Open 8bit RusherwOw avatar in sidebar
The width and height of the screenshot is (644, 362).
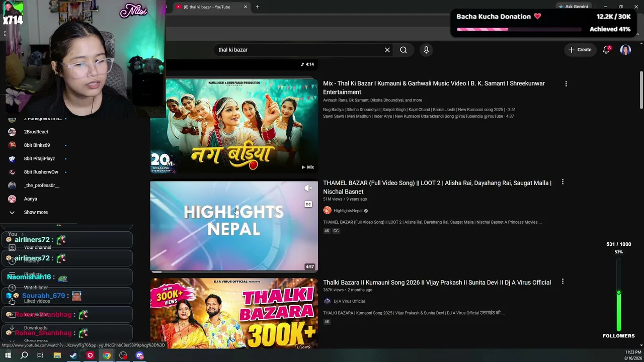[x=12, y=172]
